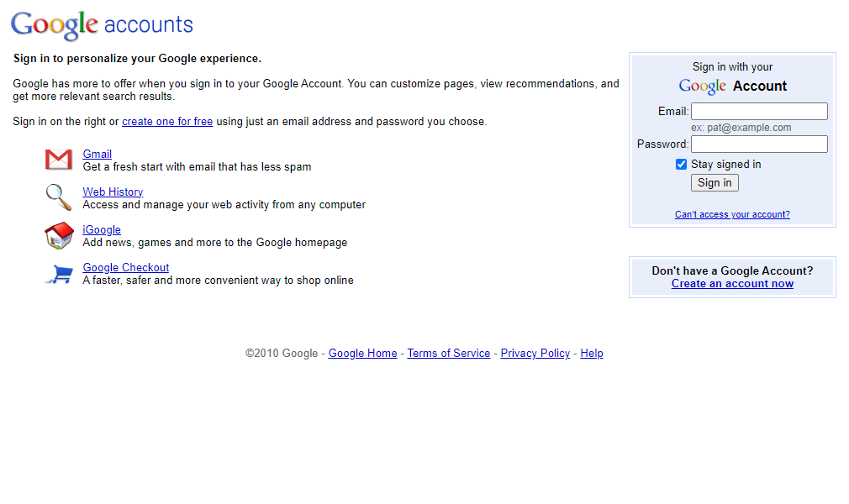Click 'Add news, games and more' description

pyautogui.click(x=214, y=243)
